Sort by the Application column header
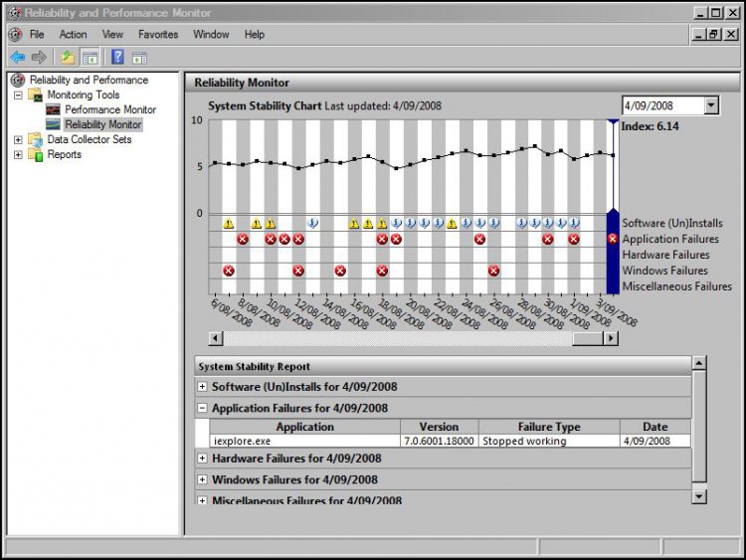This screenshot has width=746, height=560. [x=305, y=427]
